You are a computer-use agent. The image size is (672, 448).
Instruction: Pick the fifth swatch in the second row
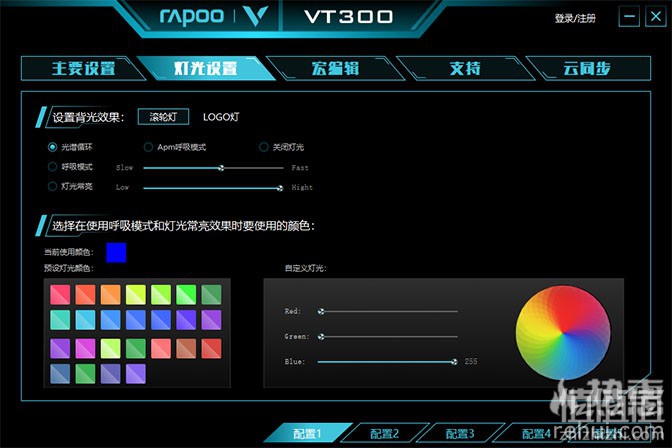click(x=161, y=320)
